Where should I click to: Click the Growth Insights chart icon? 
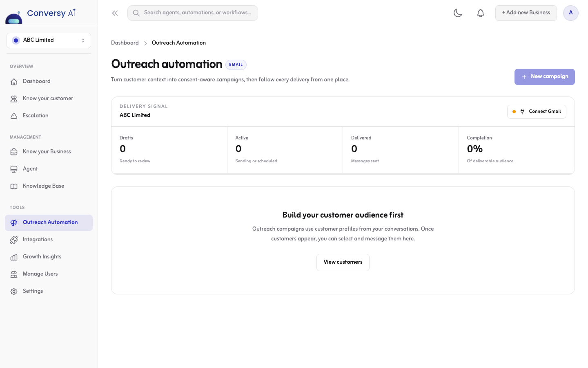14,257
